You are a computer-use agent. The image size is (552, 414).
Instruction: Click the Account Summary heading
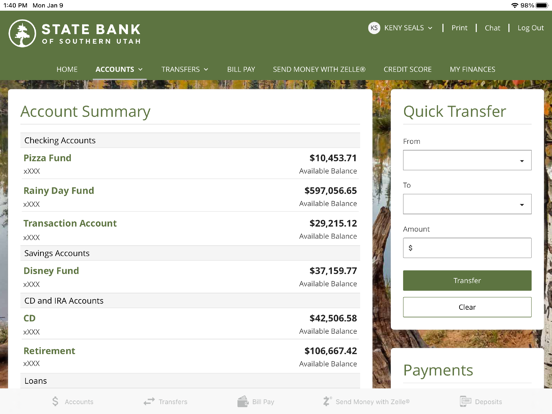(x=85, y=112)
